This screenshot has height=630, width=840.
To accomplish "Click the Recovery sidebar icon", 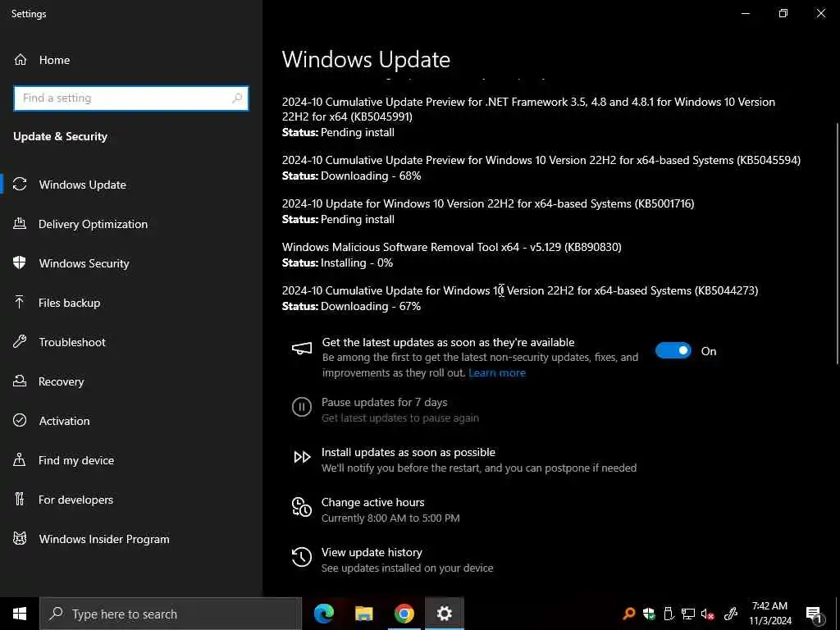I will pyautogui.click(x=20, y=381).
